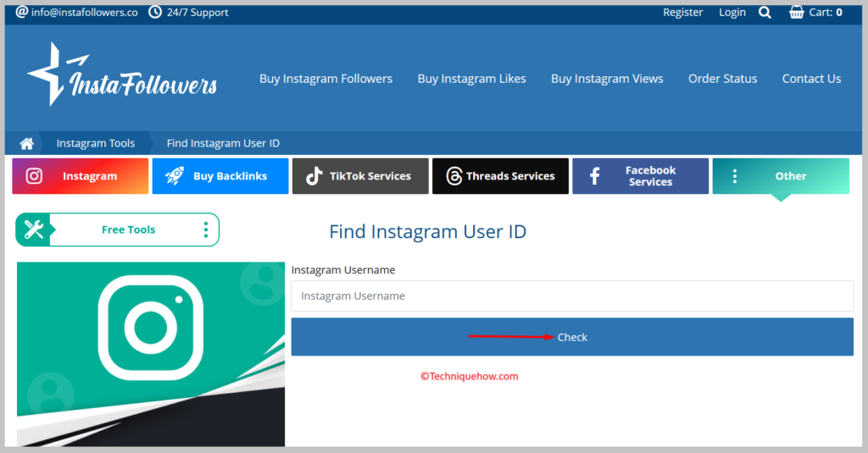Click the TikTok note icon

click(x=314, y=176)
